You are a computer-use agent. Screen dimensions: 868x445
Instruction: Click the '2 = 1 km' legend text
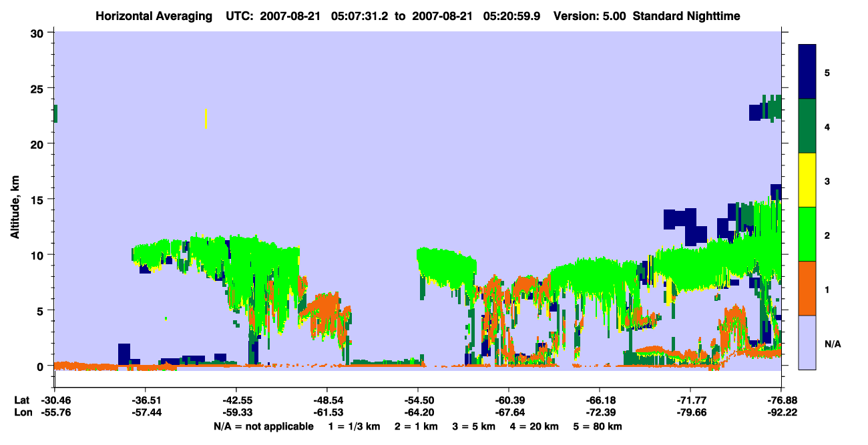pos(416,426)
